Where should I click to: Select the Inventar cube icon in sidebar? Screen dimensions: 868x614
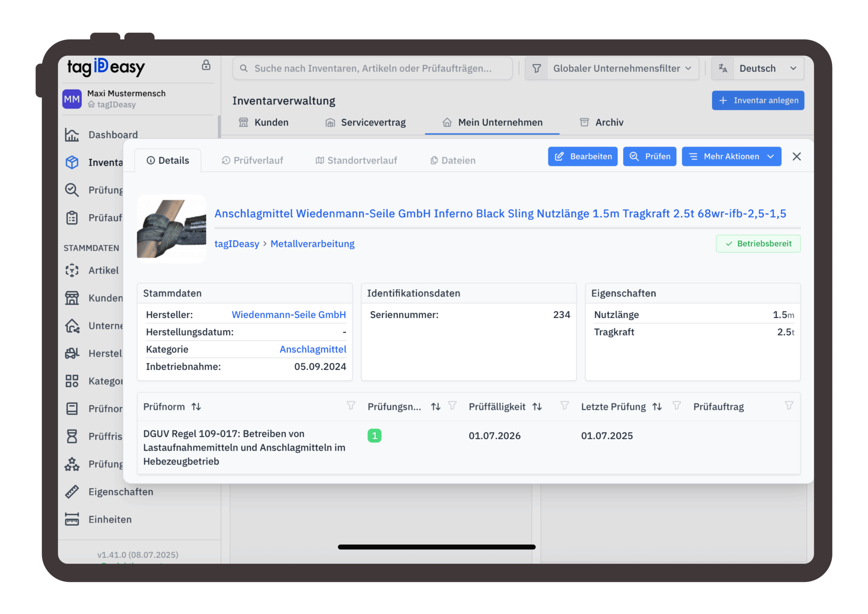pos(72,162)
